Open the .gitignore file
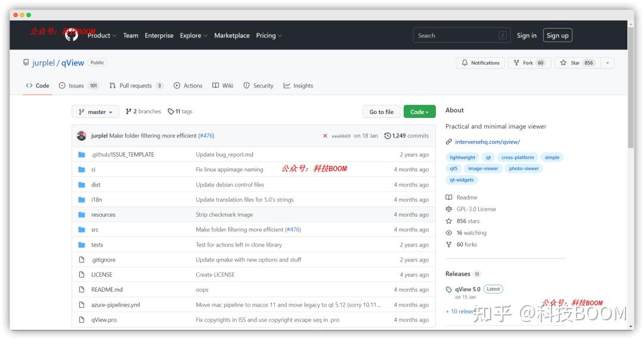 coord(103,260)
